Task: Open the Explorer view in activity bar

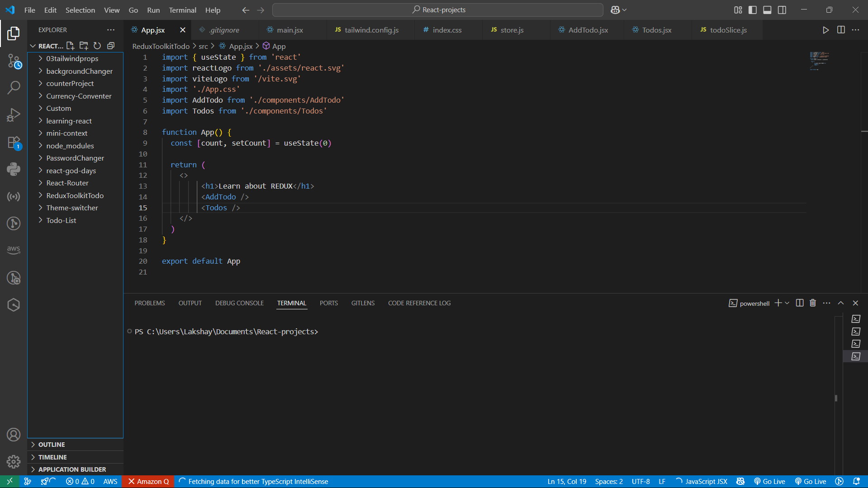Action: click(x=14, y=33)
